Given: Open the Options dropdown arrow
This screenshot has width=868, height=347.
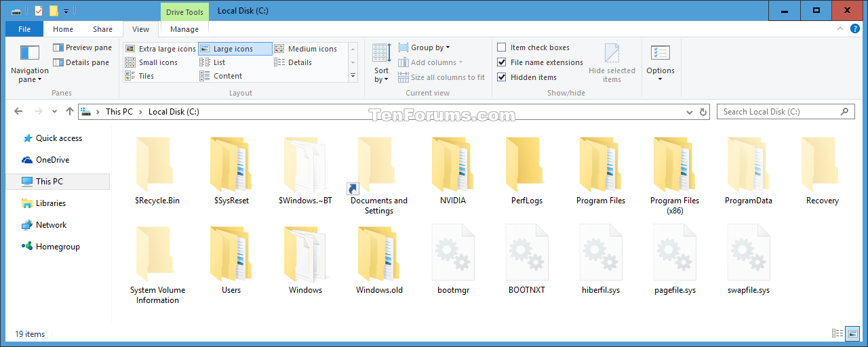Looking at the screenshot, I should (x=660, y=79).
